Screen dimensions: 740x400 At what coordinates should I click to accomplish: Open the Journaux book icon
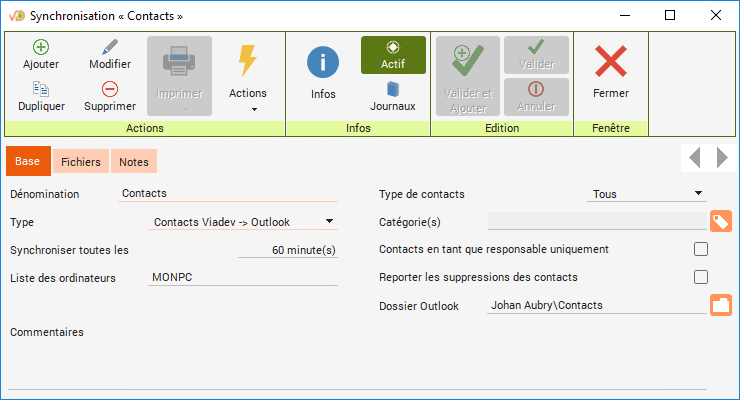(393, 89)
